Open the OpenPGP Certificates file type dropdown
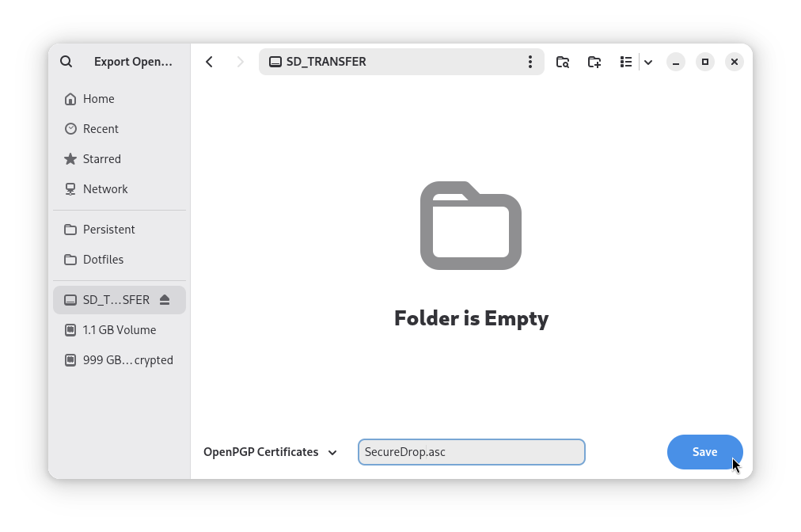 [x=270, y=451]
